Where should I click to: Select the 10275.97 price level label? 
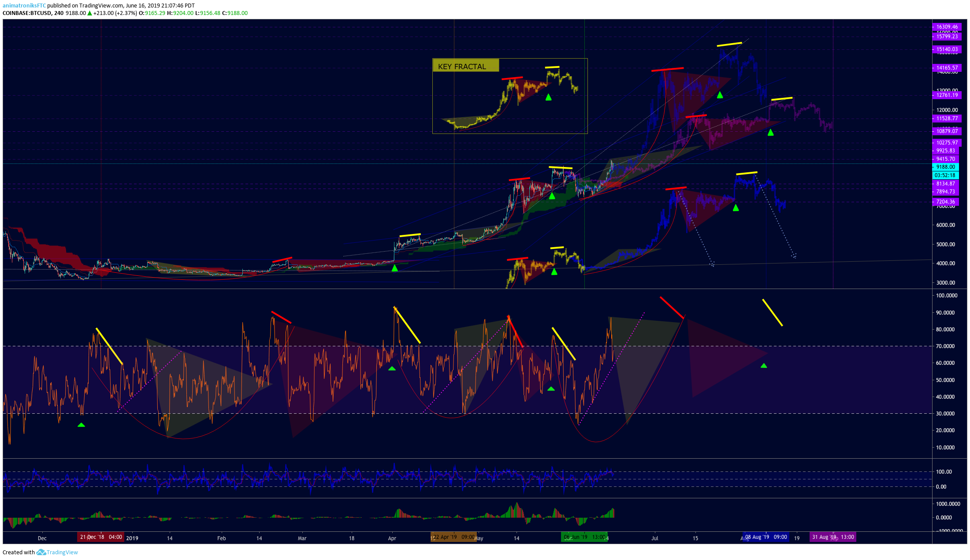[947, 143]
